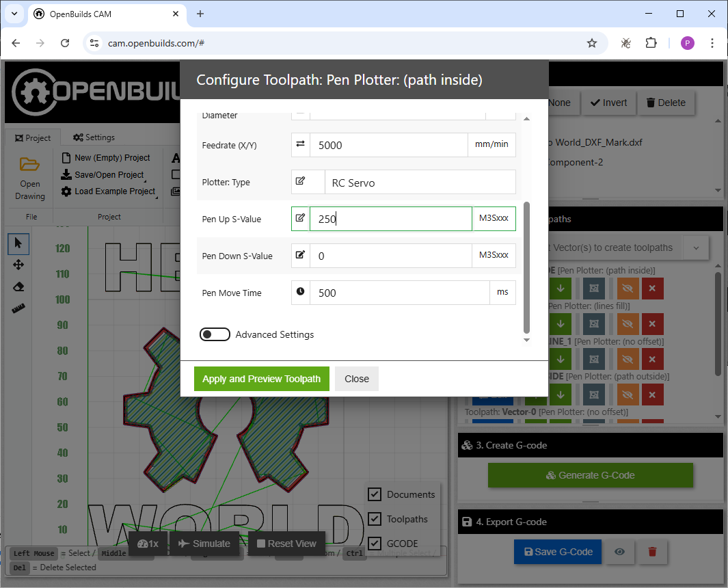This screenshot has width=728, height=588.
Task: Uncheck the Documents checkbox
Action: tap(374, 494)
